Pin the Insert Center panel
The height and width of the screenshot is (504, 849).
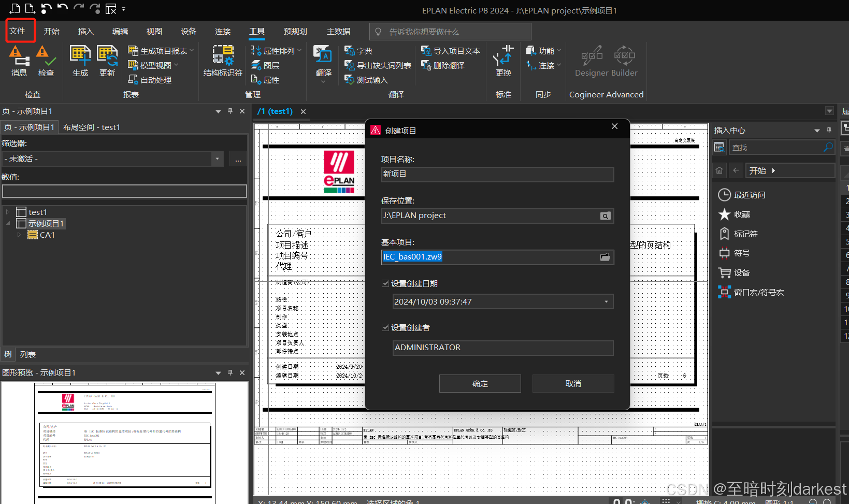click(x=829, y=131)
